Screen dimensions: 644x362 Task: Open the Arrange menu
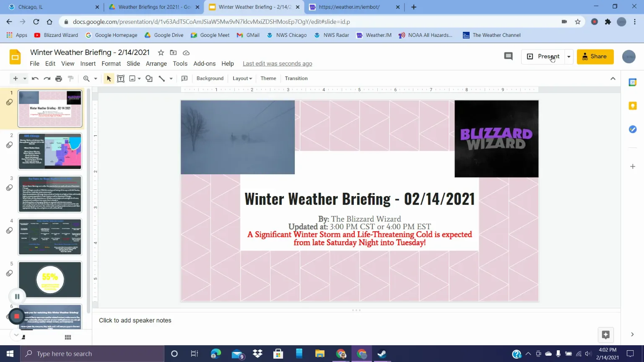(x=156, y=64)
